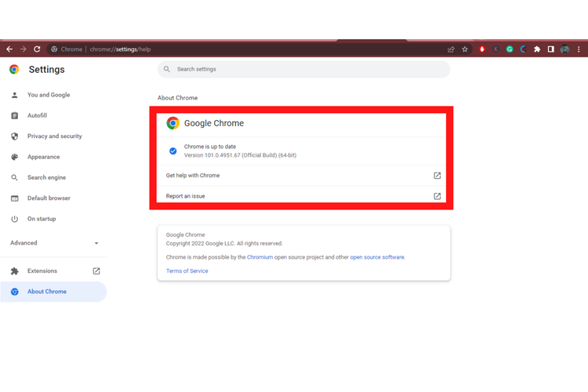This screenshot has width=588, height=392.
Task: Click the Search engine magnifier icon
Action: [15, 177]
